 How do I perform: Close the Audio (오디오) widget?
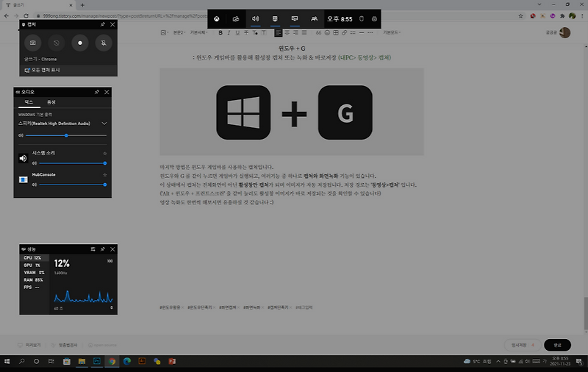click(107, 92)
